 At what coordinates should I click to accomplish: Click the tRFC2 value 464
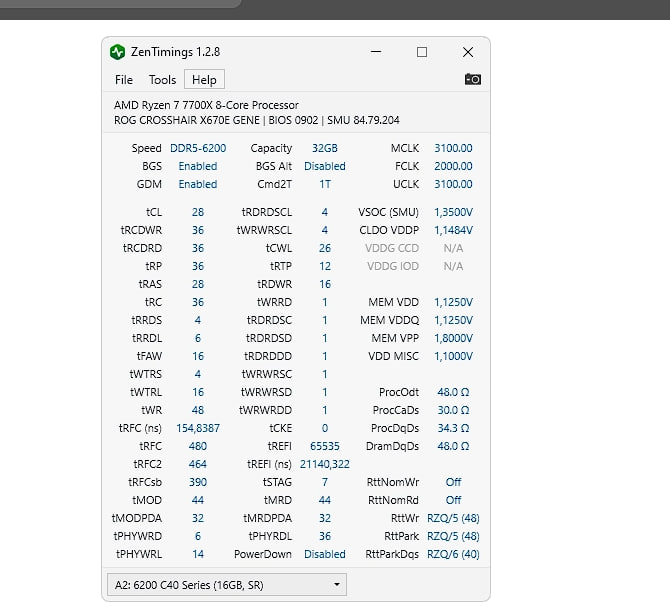(198, 464)
